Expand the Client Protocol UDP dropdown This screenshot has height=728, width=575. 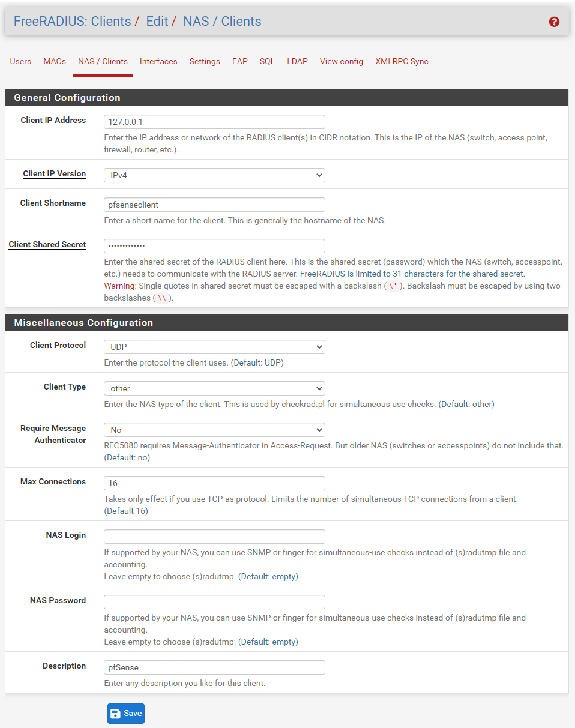[214, 347]
